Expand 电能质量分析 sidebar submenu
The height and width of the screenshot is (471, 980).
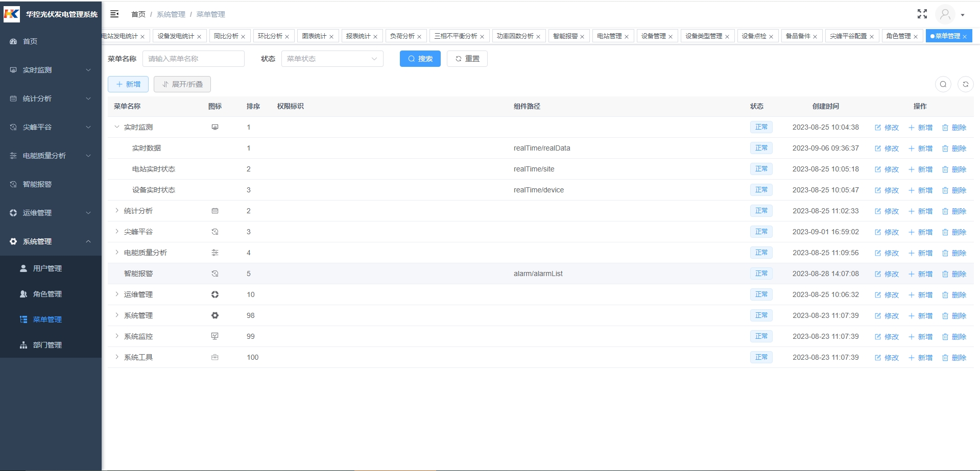(51, 156)
